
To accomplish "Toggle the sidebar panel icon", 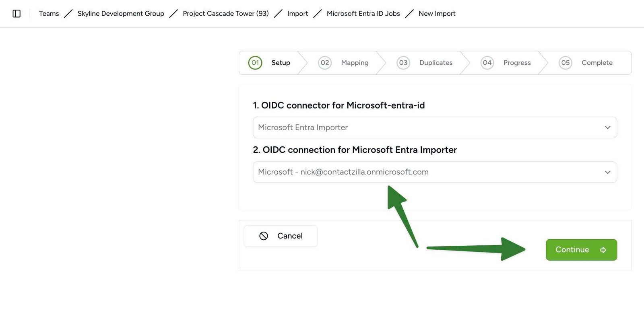I will point(17,14).
